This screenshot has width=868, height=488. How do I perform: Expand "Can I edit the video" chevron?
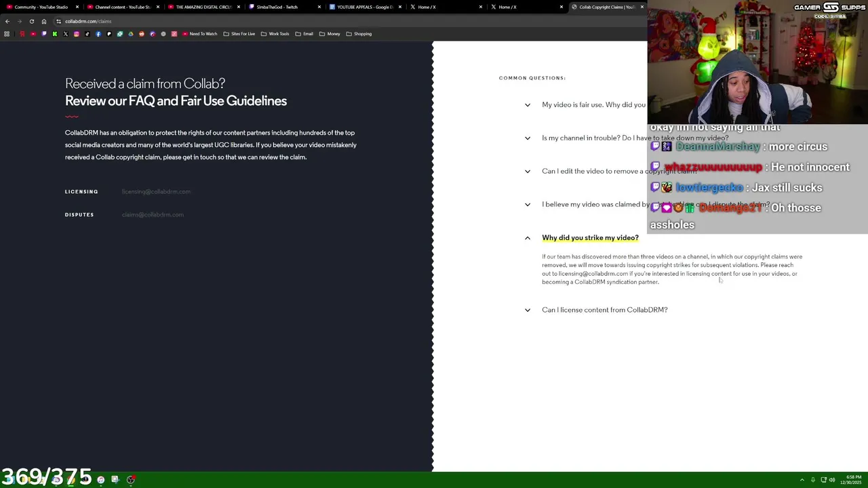[528, 171]
